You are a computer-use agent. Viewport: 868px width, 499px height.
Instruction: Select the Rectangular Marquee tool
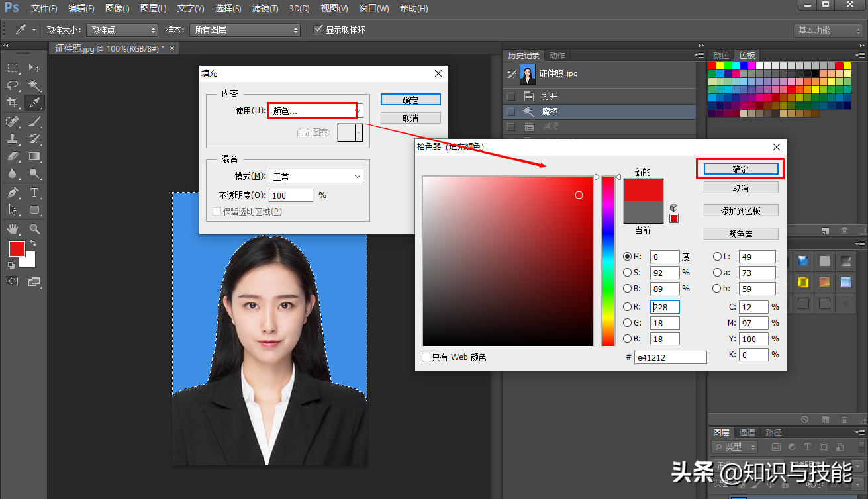[13, 68]
